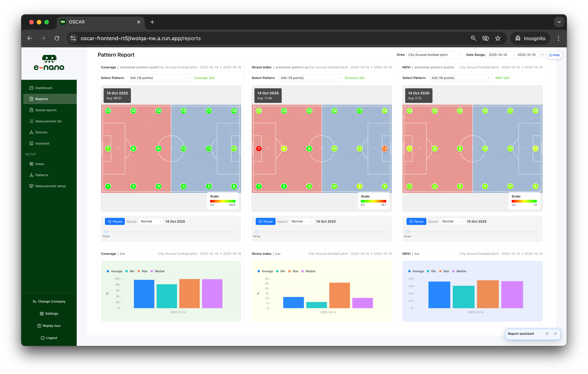Viewport: 588px width, 374px height.
Task: Switch to Patterns menu item
Action: [x=41, y=175]
